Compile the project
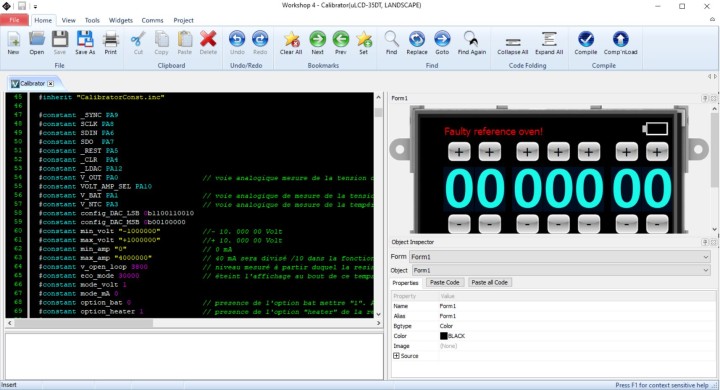Image resolution: width=720 pixels, height=390 pixels. pos(586,43)
